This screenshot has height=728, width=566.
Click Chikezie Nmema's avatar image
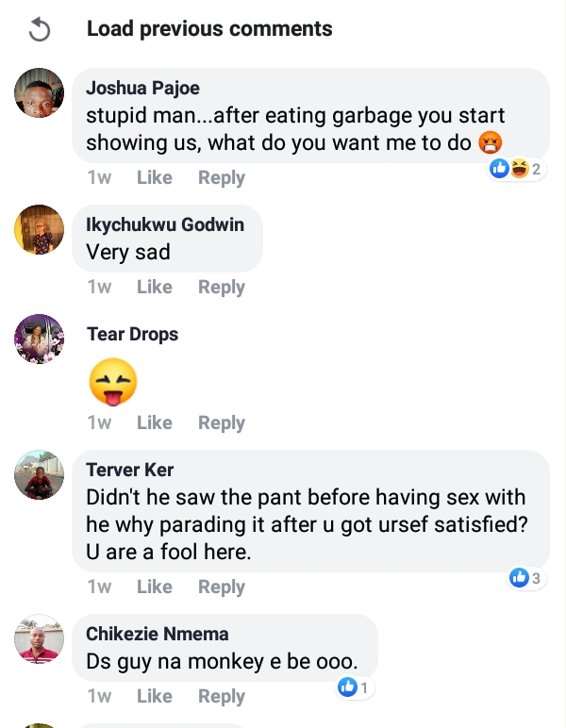[x=40, y=639]
